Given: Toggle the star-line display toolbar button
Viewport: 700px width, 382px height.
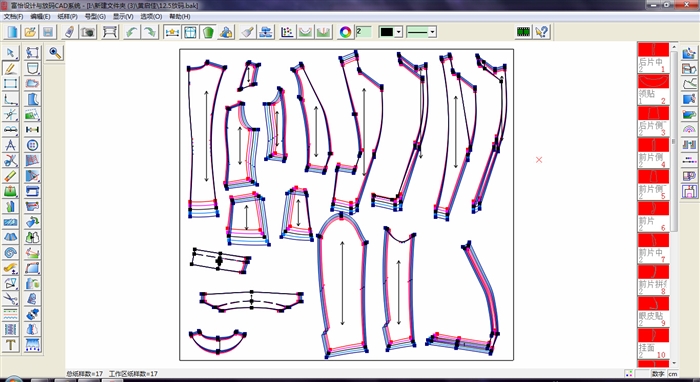Looking at the screenshot, I should tap(172, 32).
